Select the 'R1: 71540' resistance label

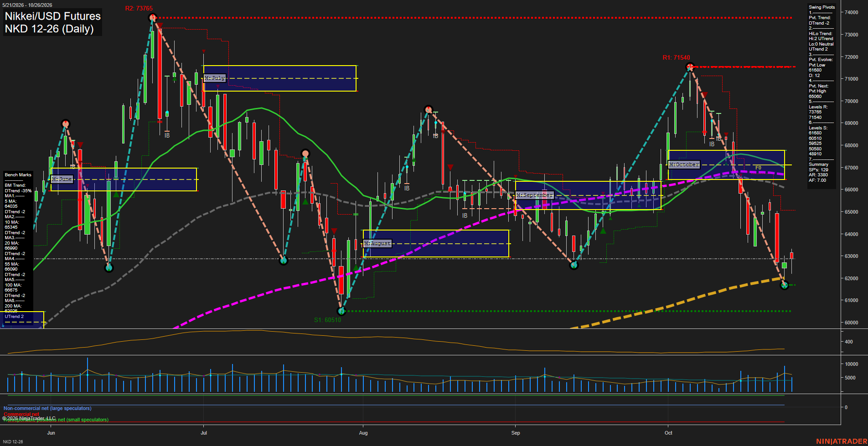click(x=676, y=58)
